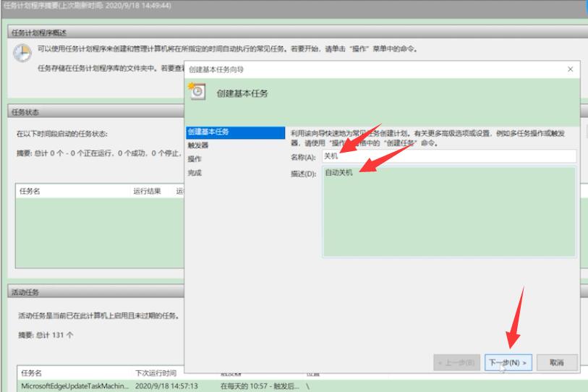This screenshot has height=392, width=588.
Task: Click the 2020/9/18 14:57:13 next run cell
Action: (x=166, y=386)
